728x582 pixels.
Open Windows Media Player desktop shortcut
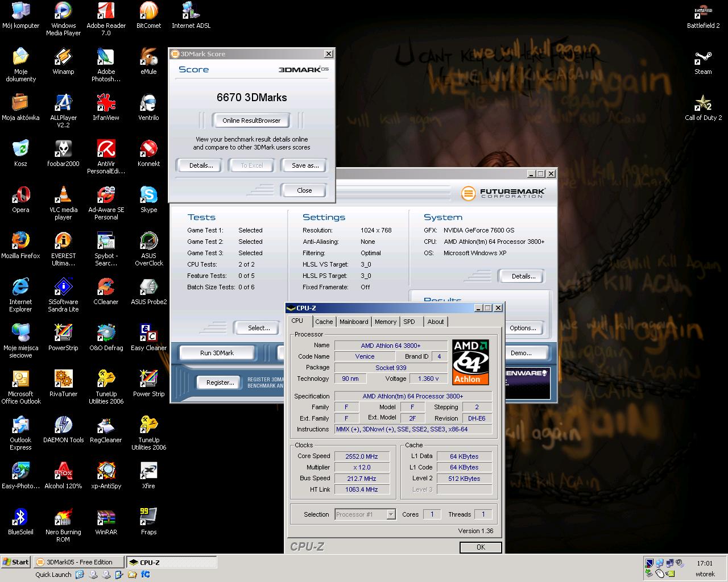coord(63,19)
